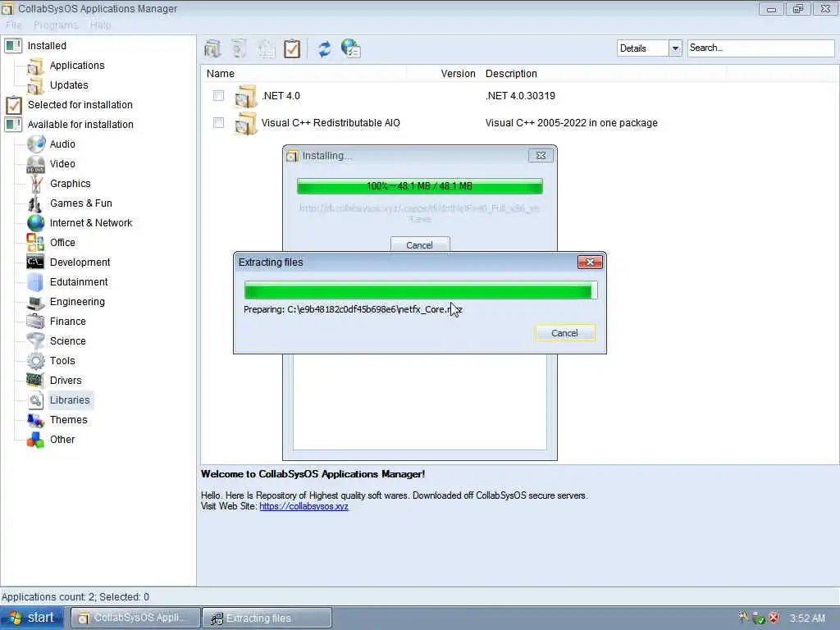Open the Office category

[x=62, y=243]
